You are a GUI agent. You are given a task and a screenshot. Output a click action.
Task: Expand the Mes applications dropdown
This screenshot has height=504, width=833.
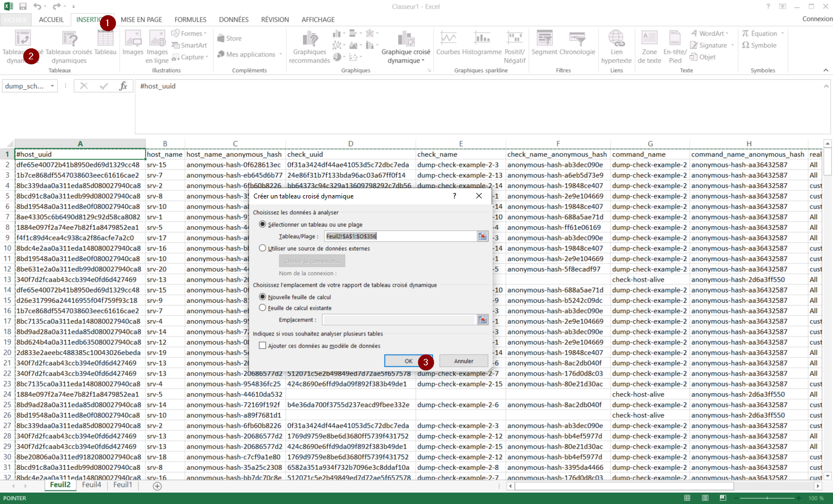281,54
